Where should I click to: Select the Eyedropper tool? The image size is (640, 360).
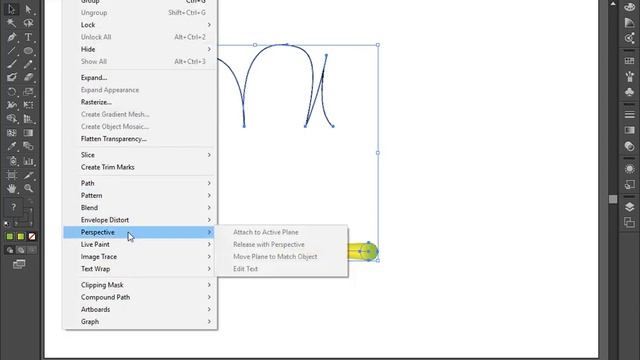(11, 146)
